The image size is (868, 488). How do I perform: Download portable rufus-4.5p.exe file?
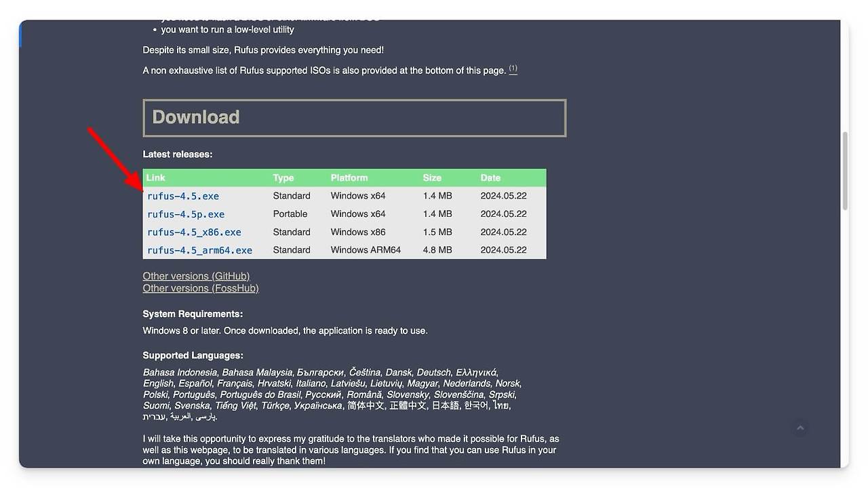186,214
